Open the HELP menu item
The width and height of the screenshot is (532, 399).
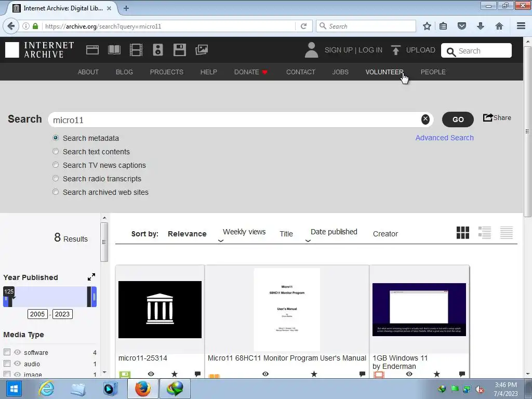coord(209,72)
